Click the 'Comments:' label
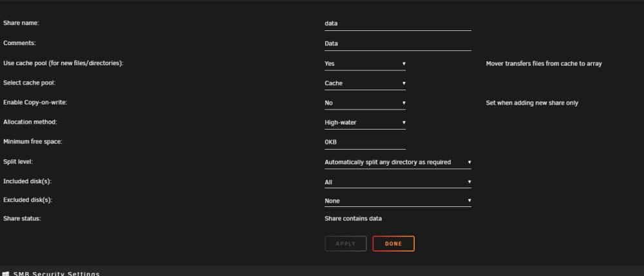 pyautogui.click(x=19, y=43)
